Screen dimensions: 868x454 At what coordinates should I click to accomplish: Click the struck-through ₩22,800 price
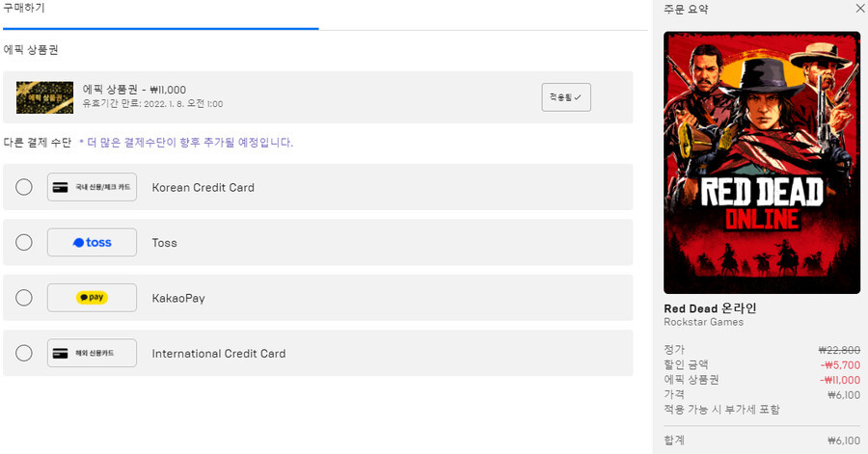[839, 350]
